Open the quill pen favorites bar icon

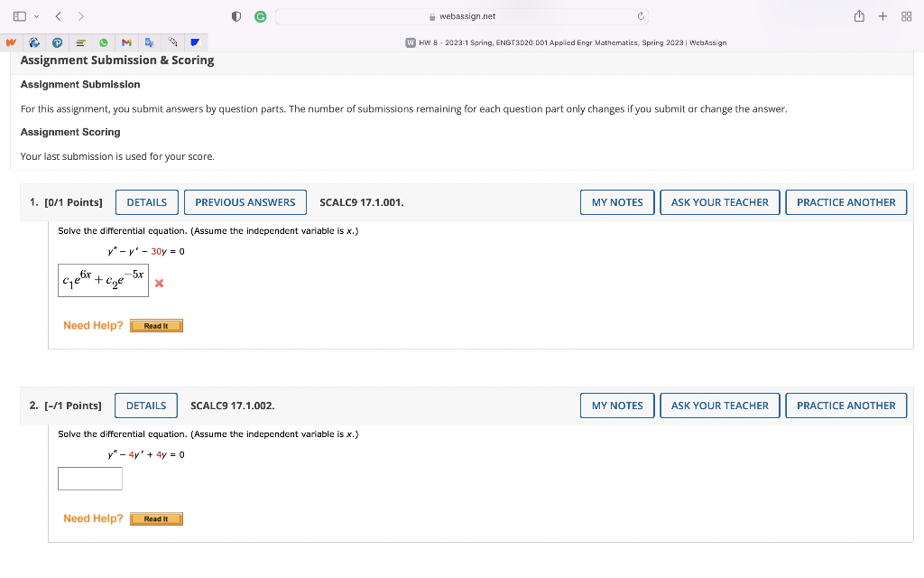(x=172, y=42)
